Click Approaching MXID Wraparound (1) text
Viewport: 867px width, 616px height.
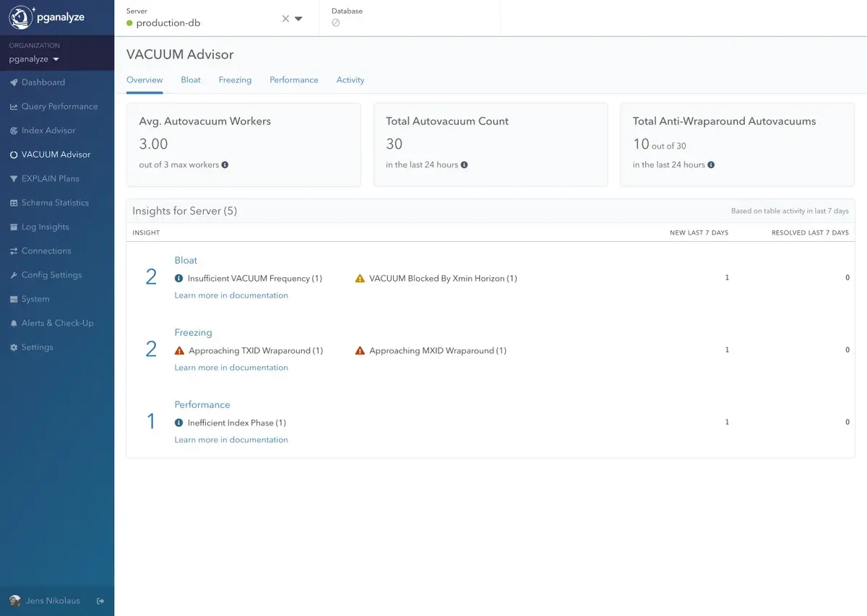(x=438, y=350)
